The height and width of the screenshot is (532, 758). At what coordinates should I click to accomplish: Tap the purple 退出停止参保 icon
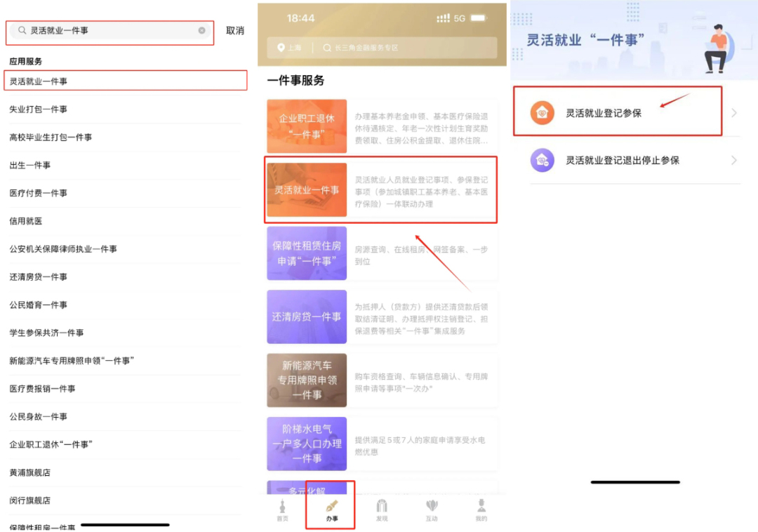coord(543,160)
